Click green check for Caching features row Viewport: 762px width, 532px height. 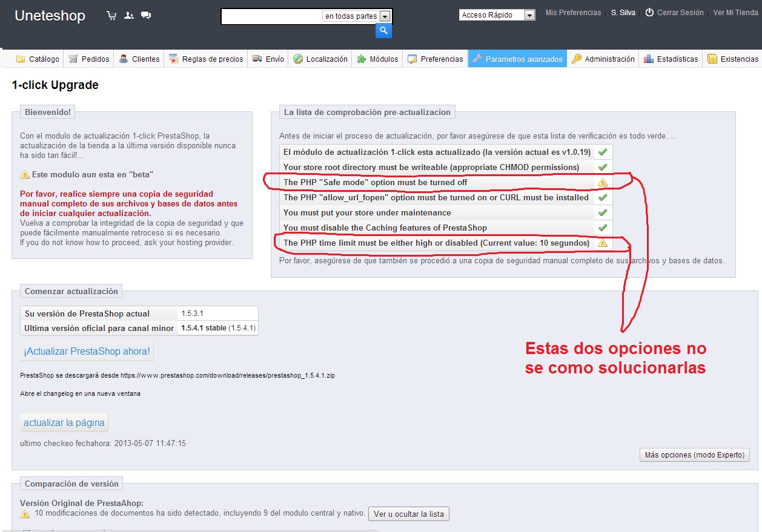603,228
